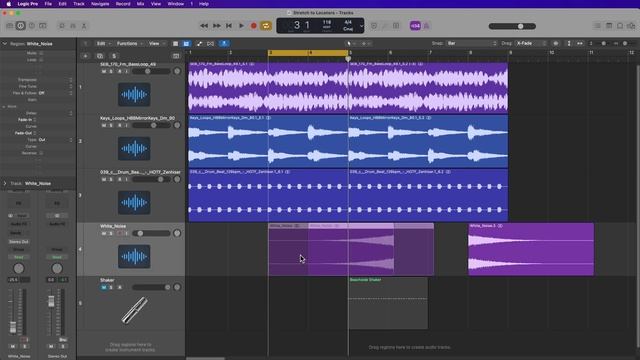Open the Drag X-Fade dropdown
This screenshot has width=640, height=360.
click(x=531, y=43)
